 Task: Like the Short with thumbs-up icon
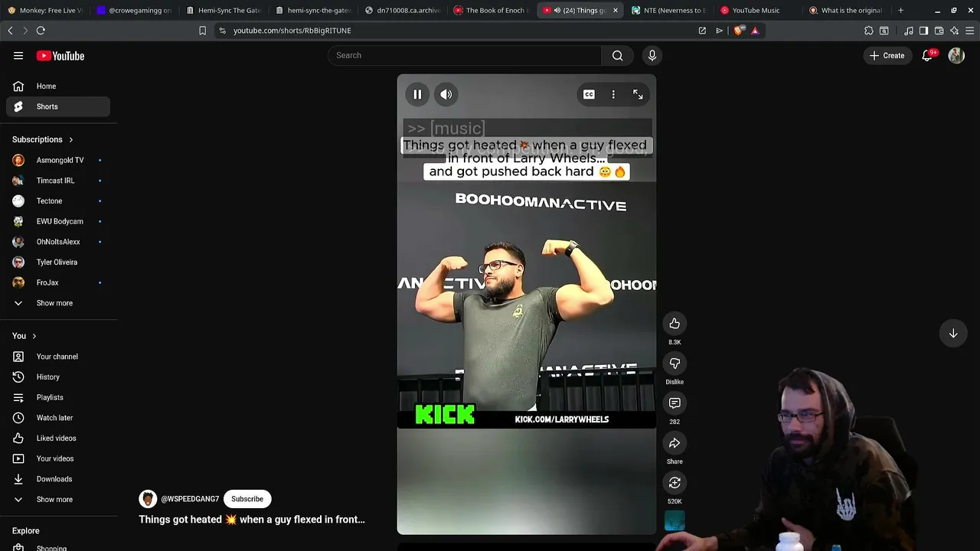[675, 324]
